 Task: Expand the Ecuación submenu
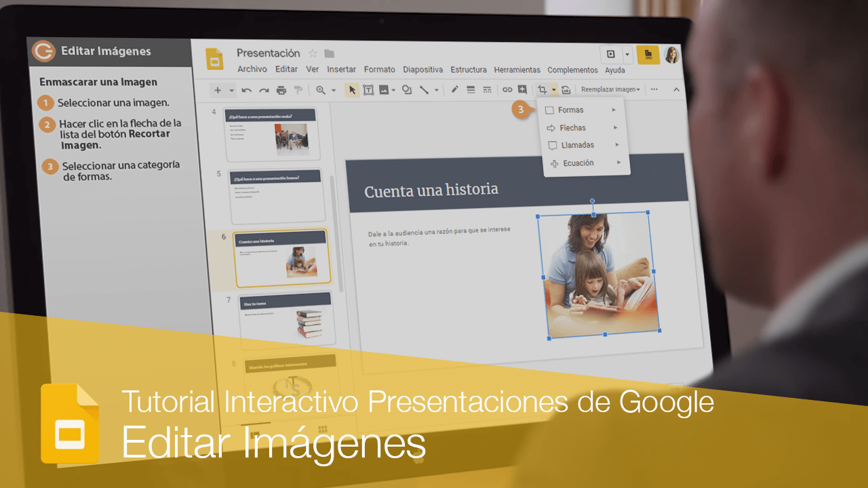pos(587,163)
